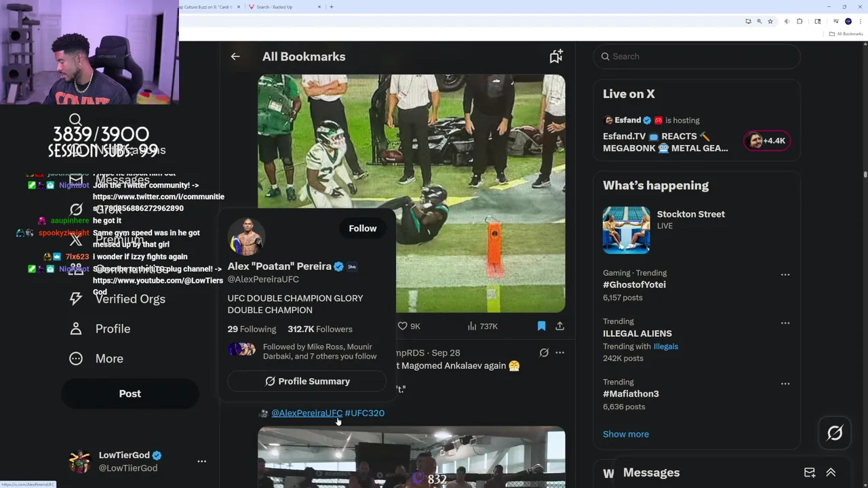Follow Alex Poatan Pereira
This screenshot has width=868, height=488.
coord(363,228)
